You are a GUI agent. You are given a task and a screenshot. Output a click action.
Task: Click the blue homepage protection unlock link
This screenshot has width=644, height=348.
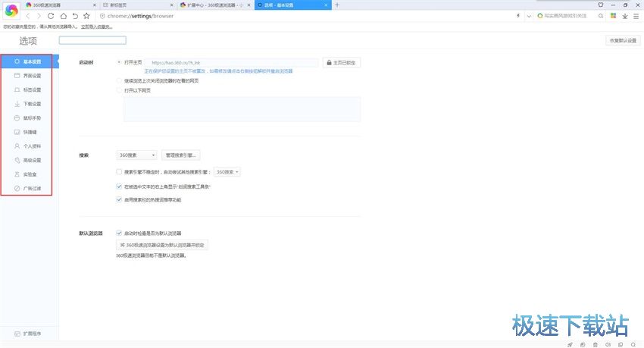coord(218,71)
